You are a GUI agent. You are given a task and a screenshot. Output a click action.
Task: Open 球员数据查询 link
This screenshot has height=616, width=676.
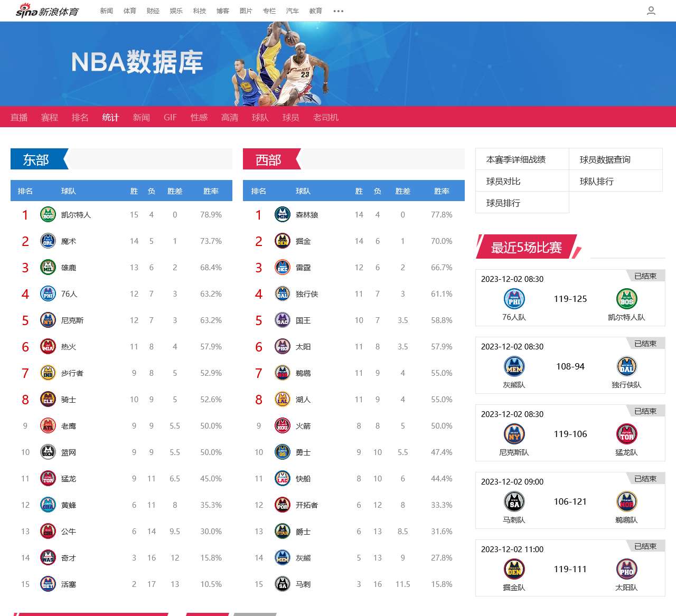tap(605, 159)
